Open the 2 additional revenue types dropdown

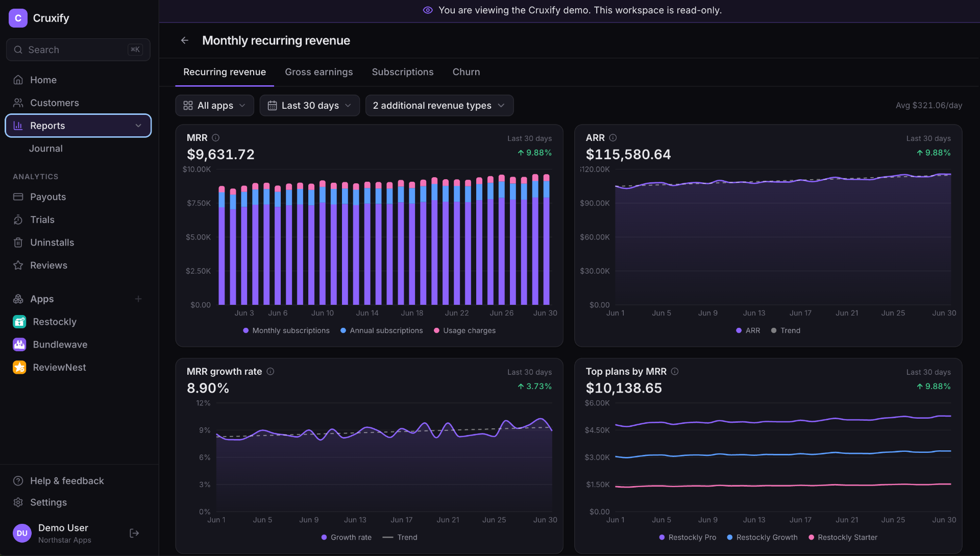[x=439, y=106]
